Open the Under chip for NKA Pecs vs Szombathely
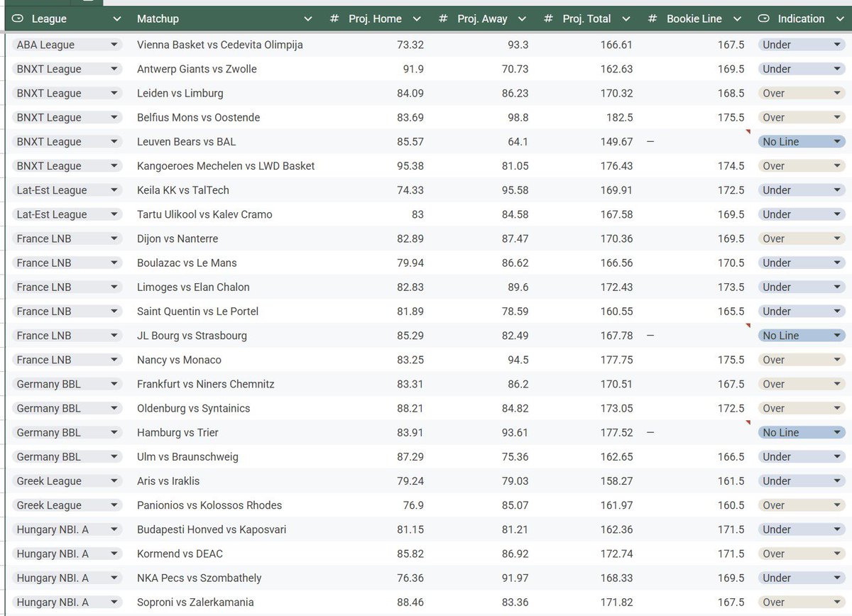 pyautogui.click(x=801, y=578)
